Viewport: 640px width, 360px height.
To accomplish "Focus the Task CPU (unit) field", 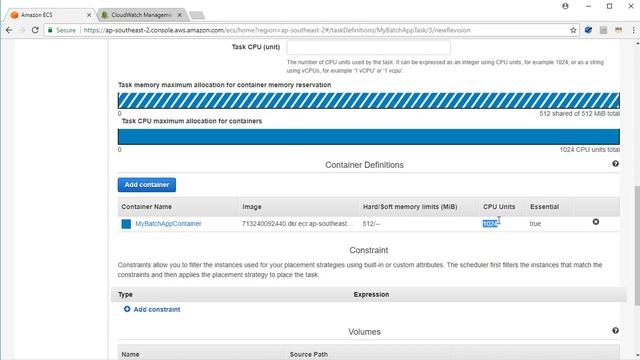I will 369,47.
